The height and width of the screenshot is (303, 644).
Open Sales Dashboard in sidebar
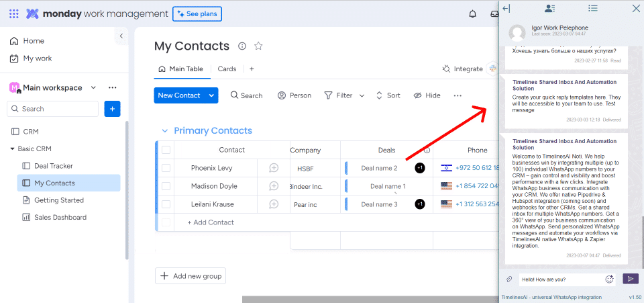[x=60, y=217]
